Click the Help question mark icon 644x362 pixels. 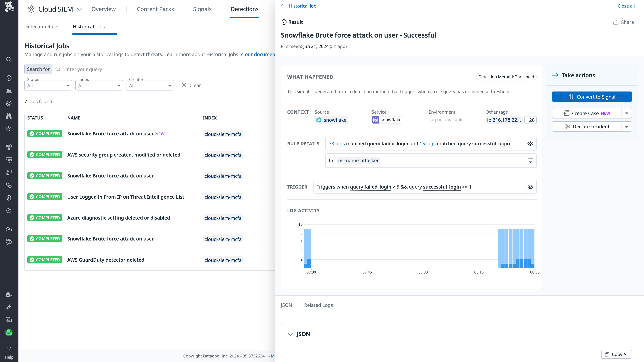pyautogui.click(x=9, y=349)
